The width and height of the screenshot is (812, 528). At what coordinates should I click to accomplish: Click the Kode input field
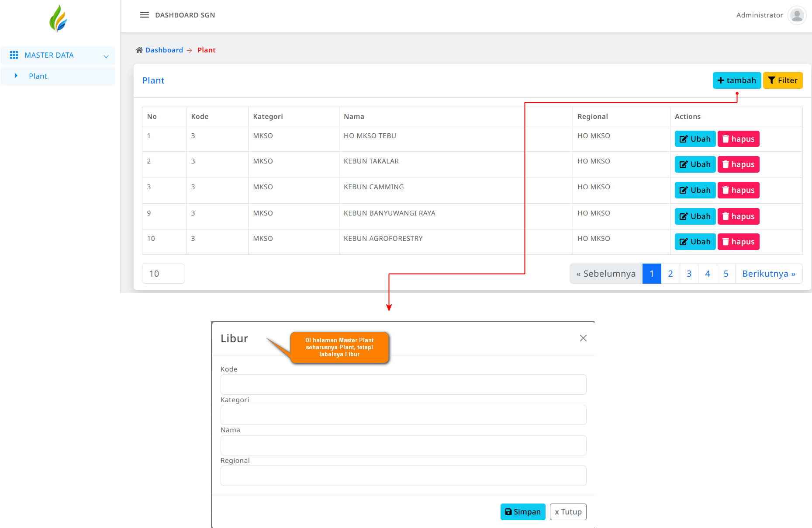click(403, 385)
